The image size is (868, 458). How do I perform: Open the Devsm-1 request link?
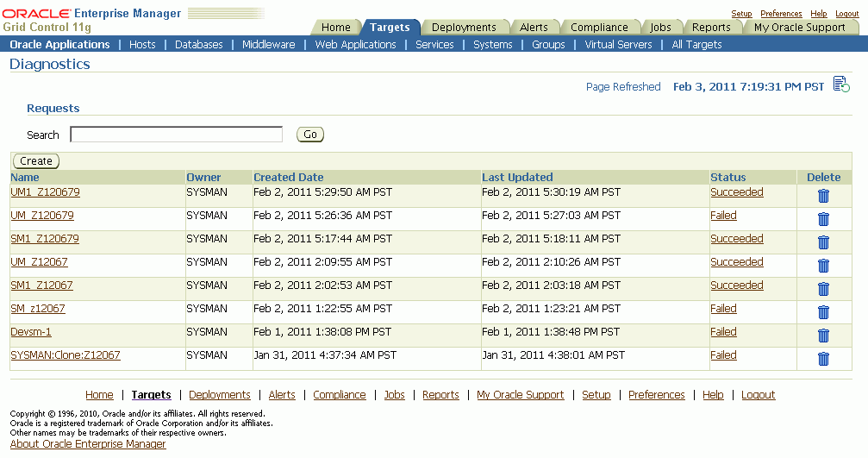point(31,332)
